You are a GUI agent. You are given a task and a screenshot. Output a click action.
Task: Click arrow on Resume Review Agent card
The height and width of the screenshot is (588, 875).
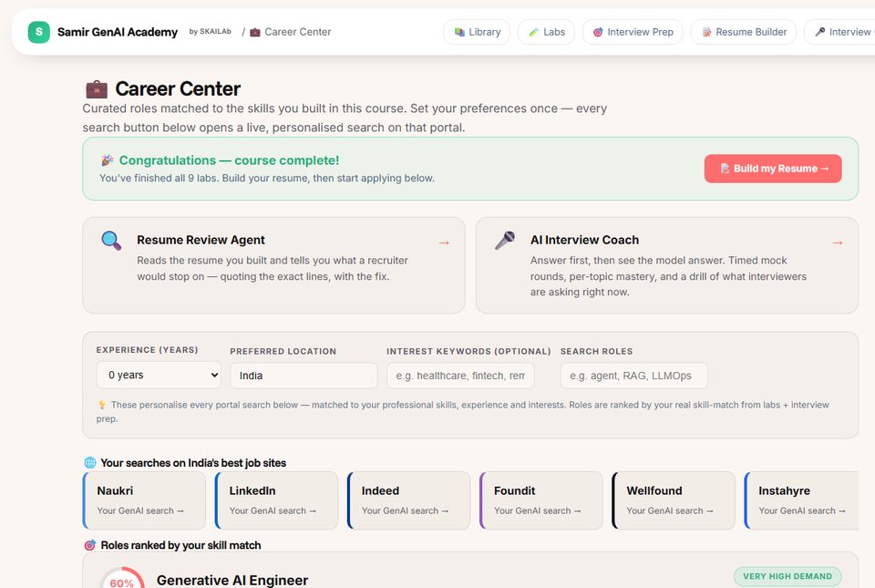coord(444,242)
